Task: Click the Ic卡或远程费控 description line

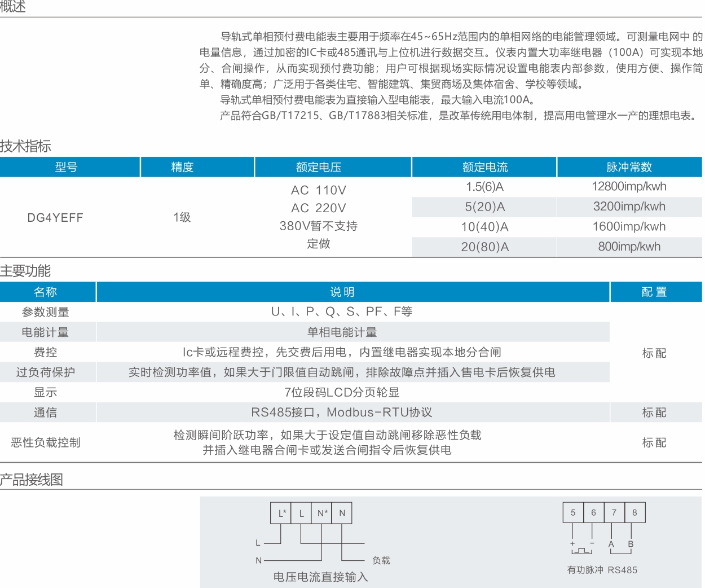Action: (x=342, y=352)
